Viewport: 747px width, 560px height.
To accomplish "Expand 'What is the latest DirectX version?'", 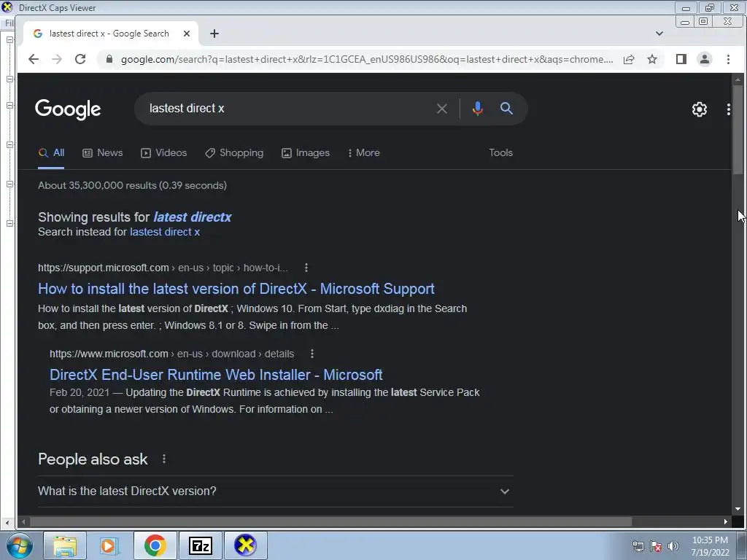I will point(275,491).
